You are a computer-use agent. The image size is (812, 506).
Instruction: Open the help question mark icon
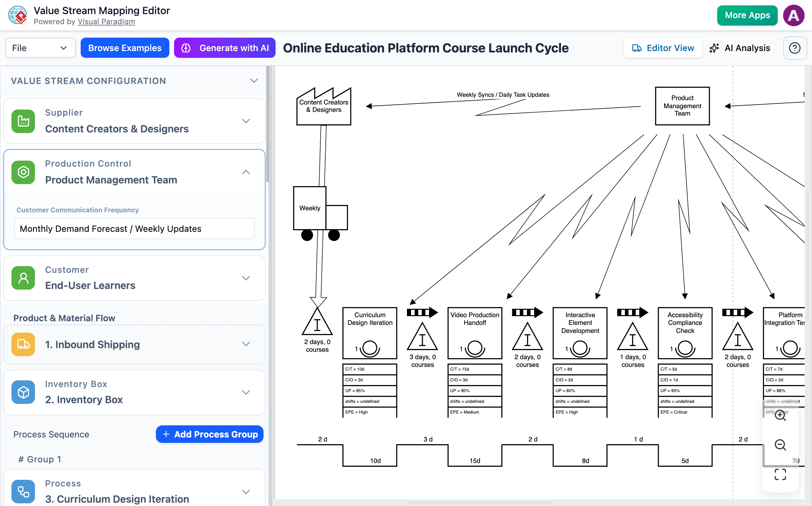(795, 48)
